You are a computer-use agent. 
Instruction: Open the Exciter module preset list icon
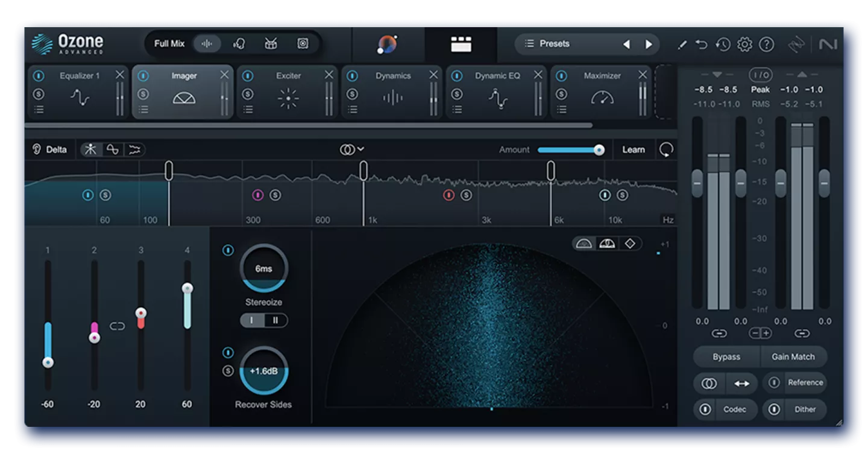[248, 110]
